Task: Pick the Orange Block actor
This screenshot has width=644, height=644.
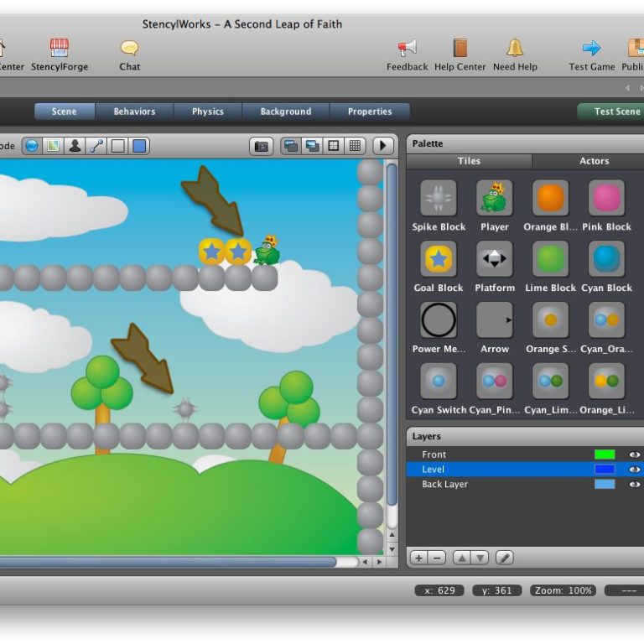Action: (x=550, y=198)
